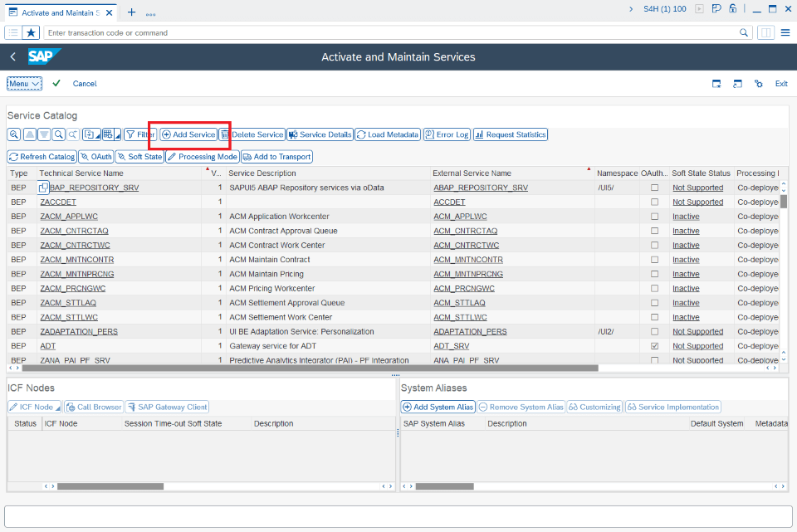Check OAuth for ZACM_APPLWC service

(x=654, y=216)
